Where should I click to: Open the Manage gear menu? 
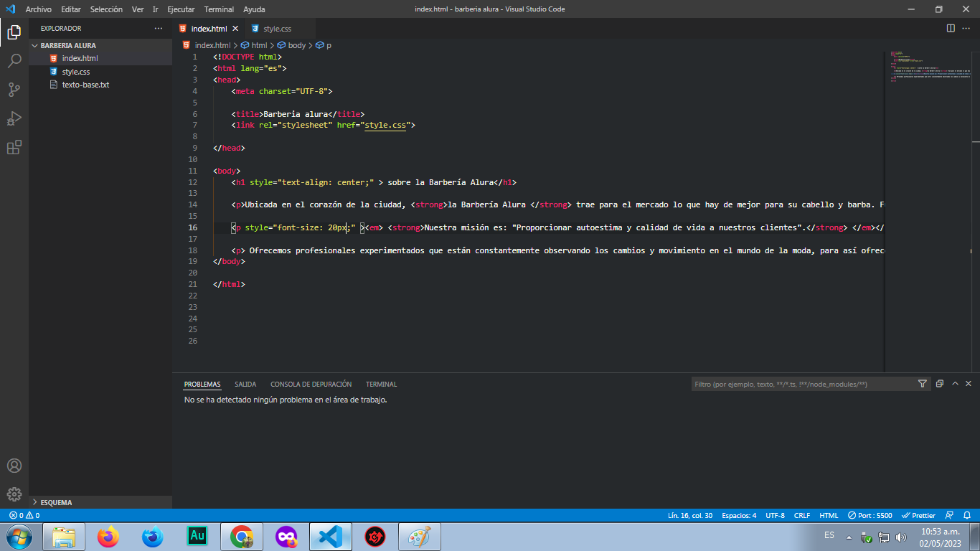(x=14, y=494)
